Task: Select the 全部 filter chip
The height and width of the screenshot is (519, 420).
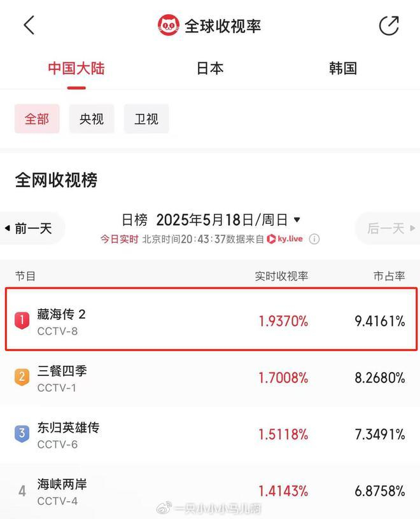Action: click(x=37, y=119)
